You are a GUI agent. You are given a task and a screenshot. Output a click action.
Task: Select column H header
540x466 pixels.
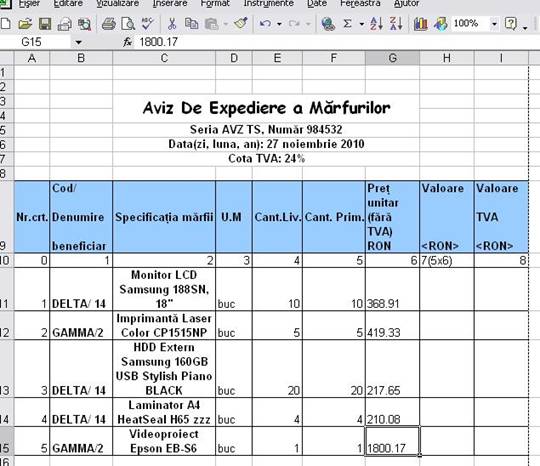point(447,58)
